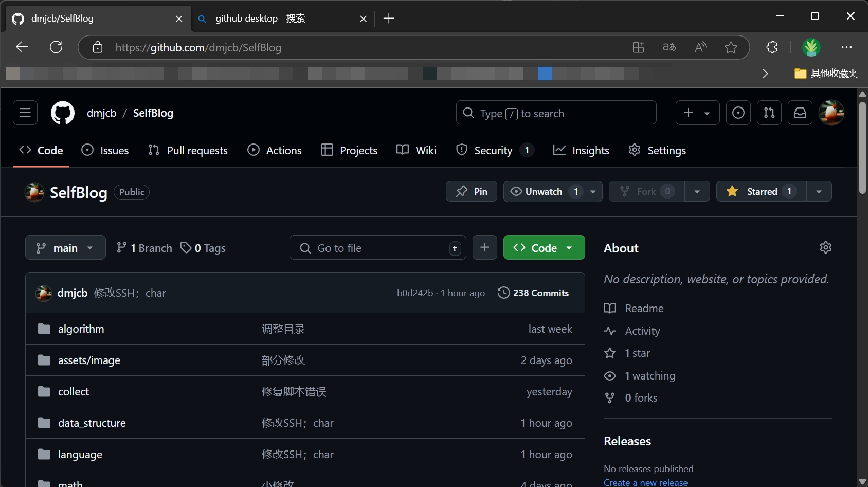The width and height of the screenshot is (868, 487).
Task: Open the repository Settings tab
Action: (657, 150)
